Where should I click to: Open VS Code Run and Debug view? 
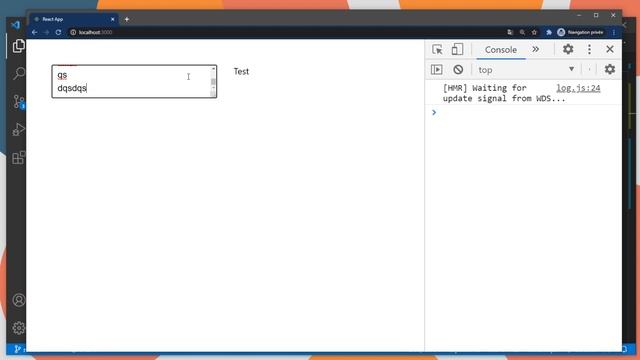click(x=18, y=129)
